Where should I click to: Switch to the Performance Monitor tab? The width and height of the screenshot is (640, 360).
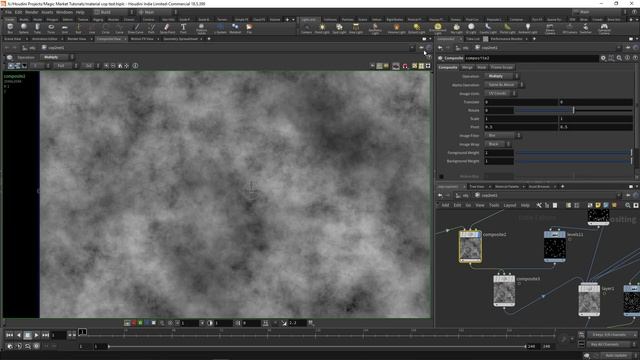[x=506, y=39]
